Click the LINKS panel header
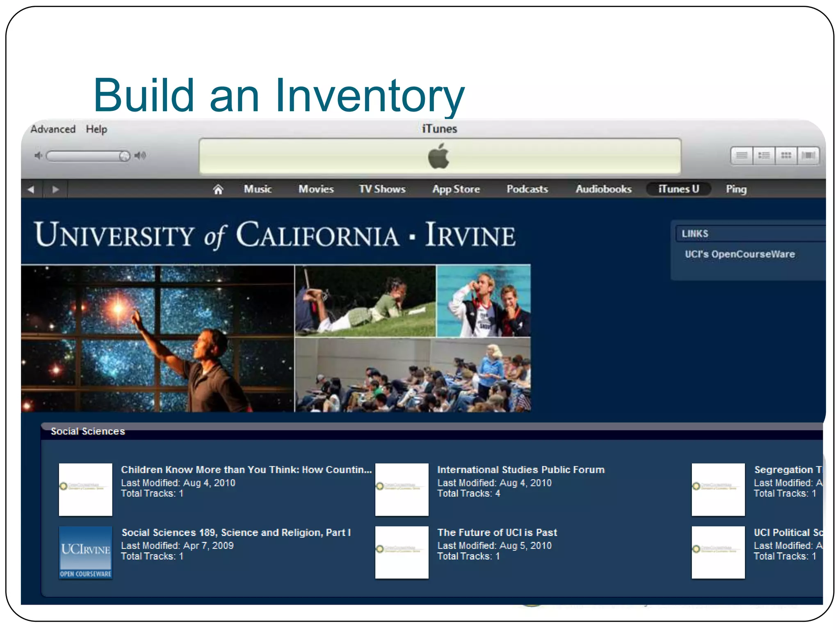The height and width of the screenshot is (630, 840). 751,233
